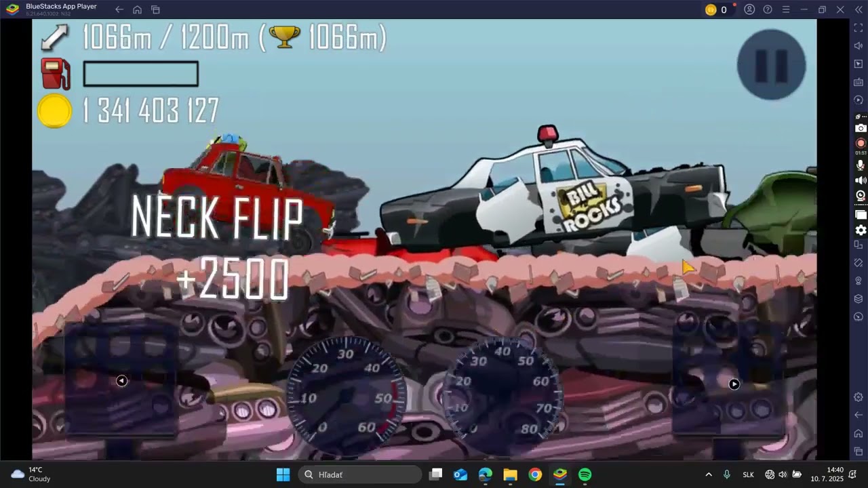Open the Windows Start menu

tap(283, 474)
